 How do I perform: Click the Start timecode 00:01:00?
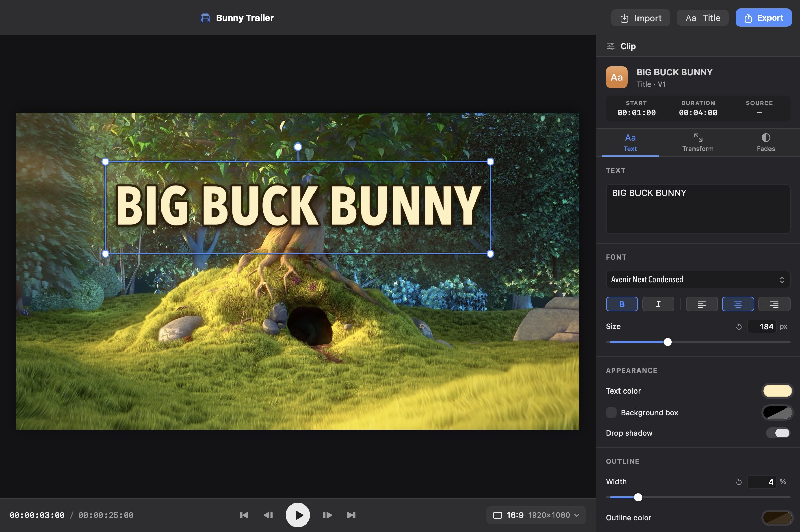636,113
